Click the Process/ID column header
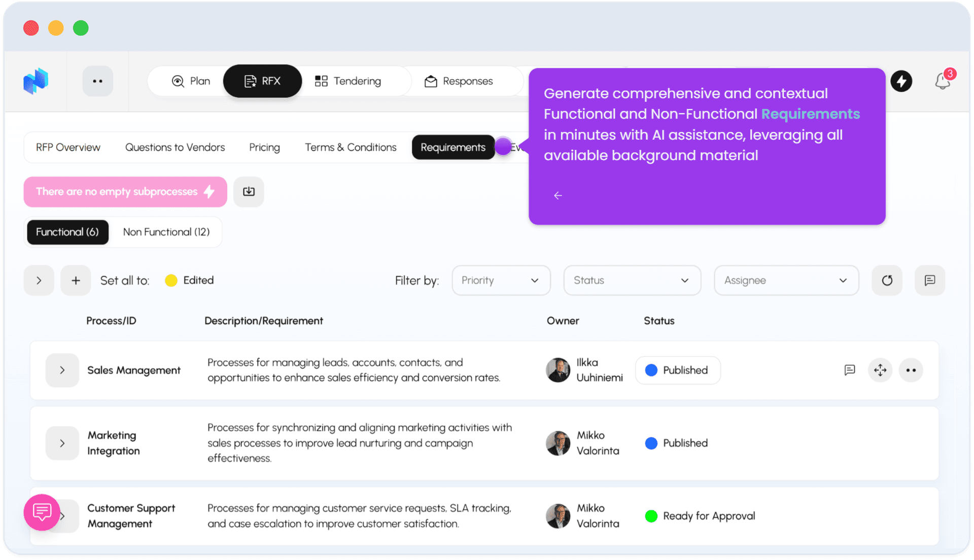Screen dimensions: 974x560 tap(111, 321)
